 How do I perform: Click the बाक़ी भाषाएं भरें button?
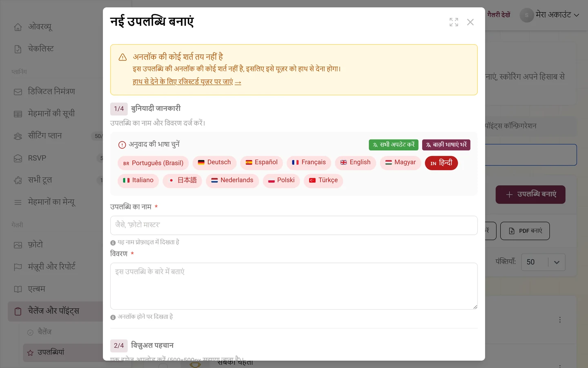446,145
